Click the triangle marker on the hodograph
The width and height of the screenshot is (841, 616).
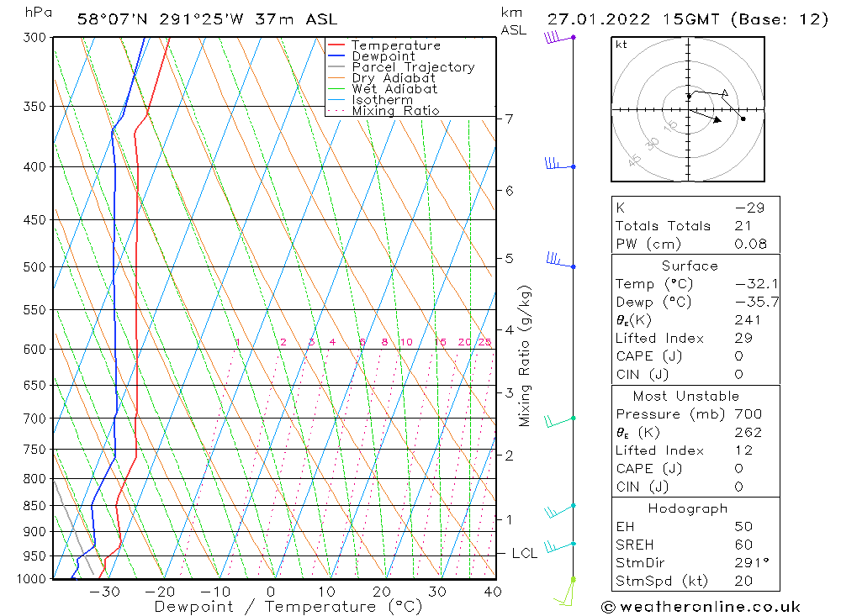coord(725,93)
